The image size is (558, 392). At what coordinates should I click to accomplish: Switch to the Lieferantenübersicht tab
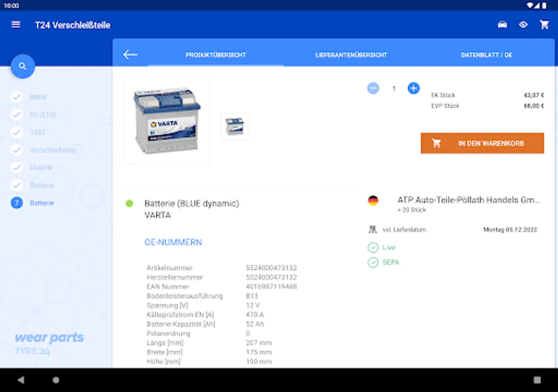(x=351, y=55)
